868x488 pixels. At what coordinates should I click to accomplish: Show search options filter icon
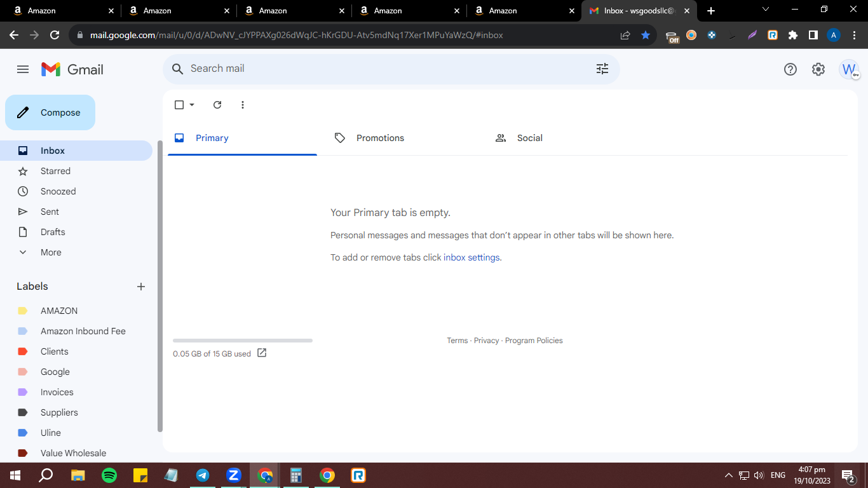pos(602,69)
